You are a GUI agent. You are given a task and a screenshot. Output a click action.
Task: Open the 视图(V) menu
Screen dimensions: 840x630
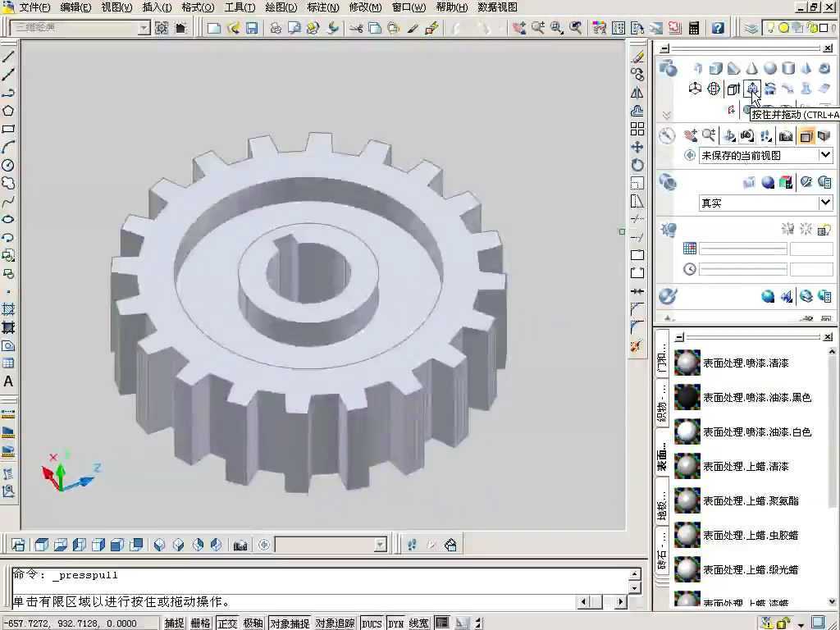click(116, 7)
